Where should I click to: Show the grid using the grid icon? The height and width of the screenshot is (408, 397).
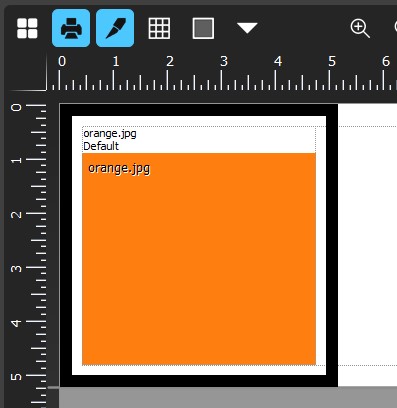(x=159, y=28)
